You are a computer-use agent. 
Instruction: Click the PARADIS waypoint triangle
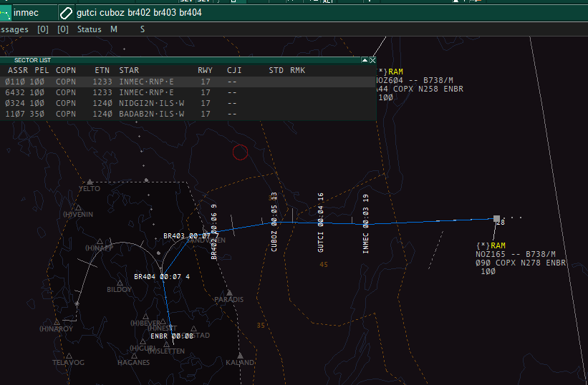pos(228,292)
